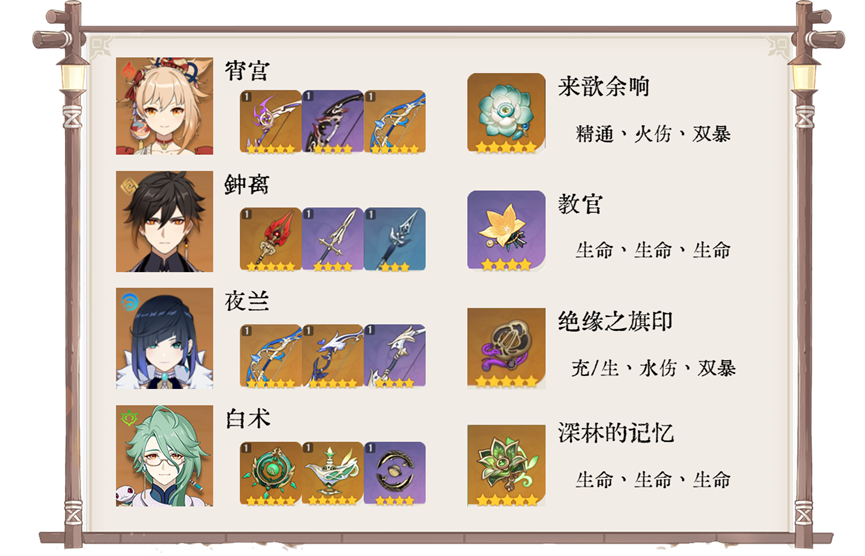
Task: Select the 绝缘之旗印 artifact icon
Action: click(x=506, y=348)
